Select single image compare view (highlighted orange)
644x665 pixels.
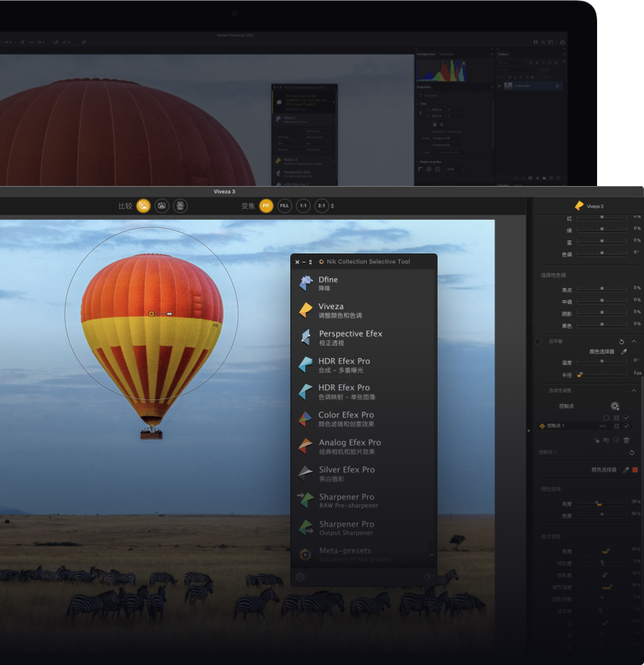[143, 206]
